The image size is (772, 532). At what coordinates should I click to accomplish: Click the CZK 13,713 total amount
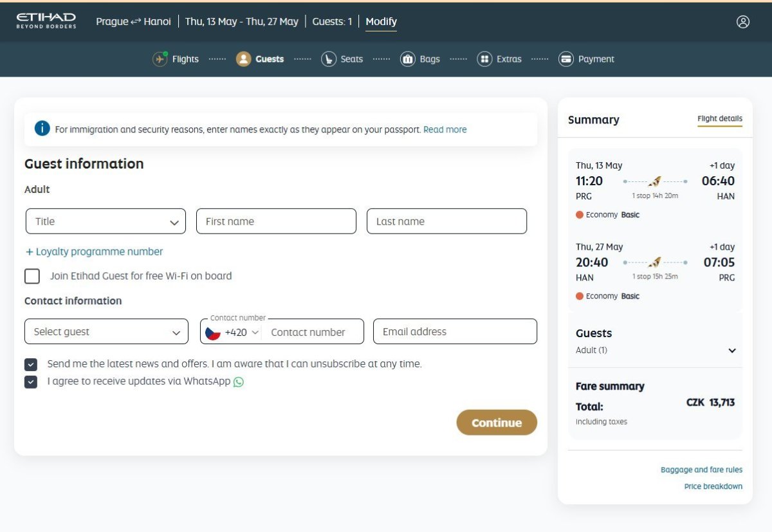[x=710, y=403]
